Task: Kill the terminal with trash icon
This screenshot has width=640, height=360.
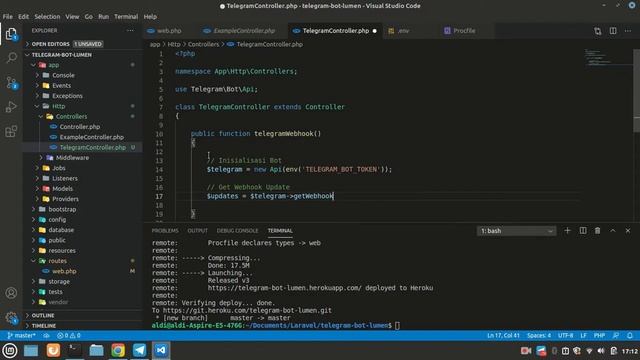Action: (598, 231)
